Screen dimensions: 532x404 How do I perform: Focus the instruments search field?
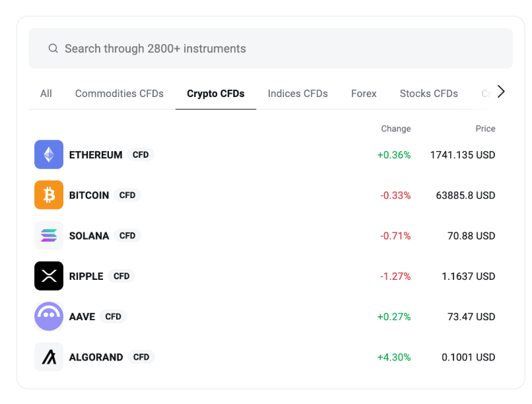click(x=271, y=48)
